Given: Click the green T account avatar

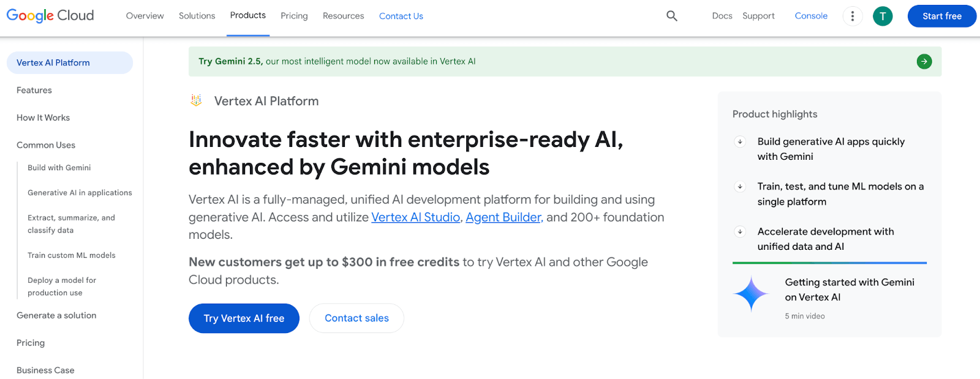Looking at the screenshot, I should click(883, 16).
